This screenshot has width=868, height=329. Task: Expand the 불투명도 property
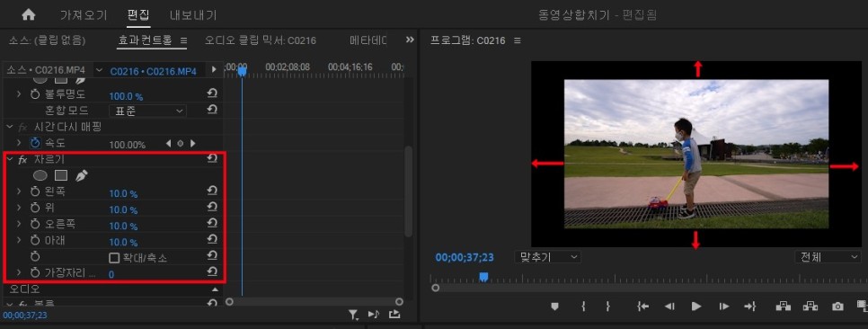click(19, 94)
